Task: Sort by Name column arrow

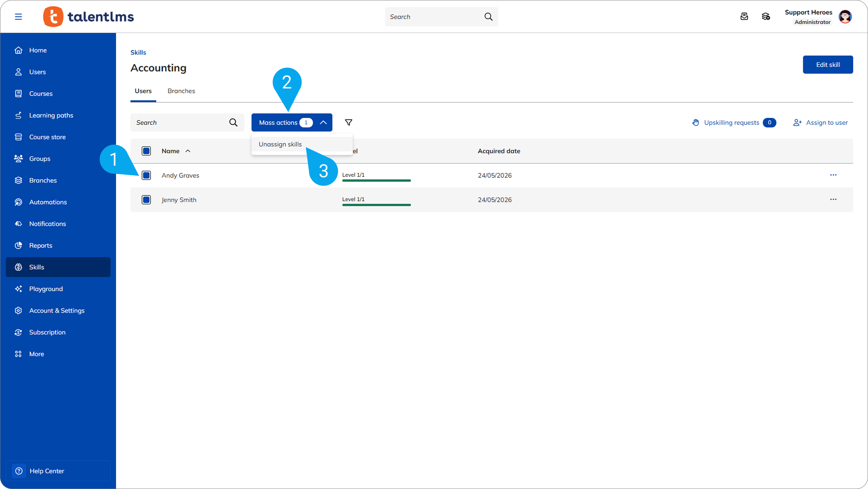Action: click(188, 151)
